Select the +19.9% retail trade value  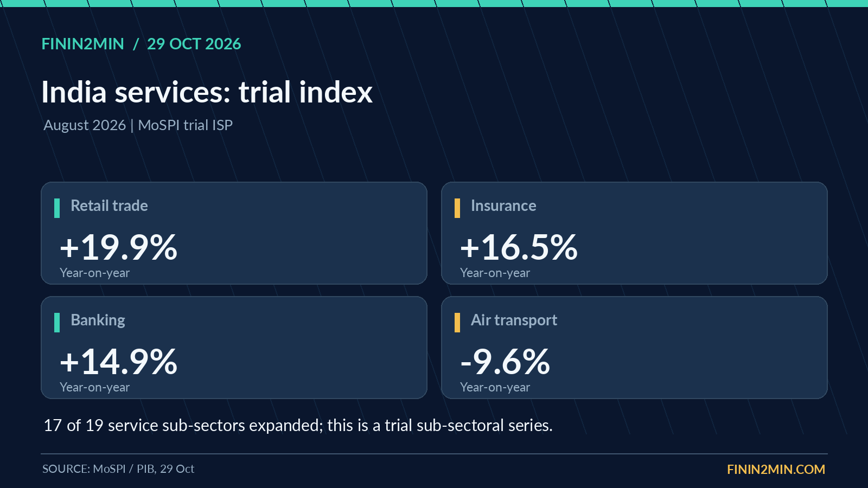point(119,247)
